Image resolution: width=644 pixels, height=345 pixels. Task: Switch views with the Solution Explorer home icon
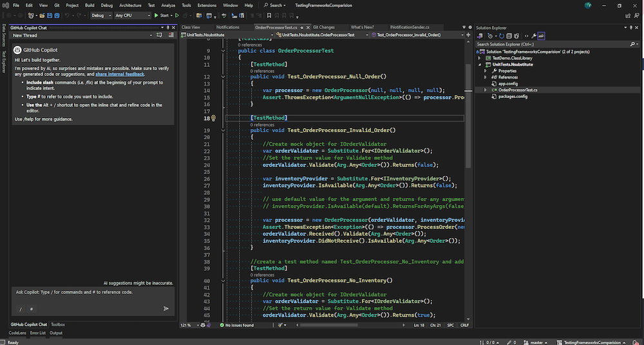(479, 35)
